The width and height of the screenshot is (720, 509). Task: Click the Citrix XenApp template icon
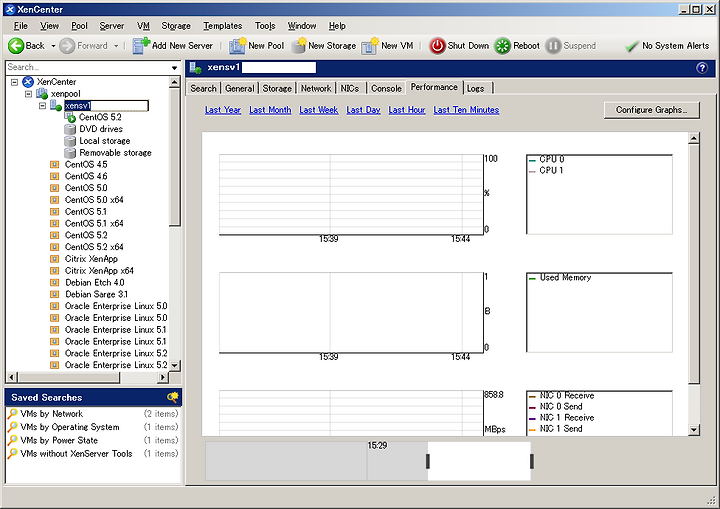(55, 259)
